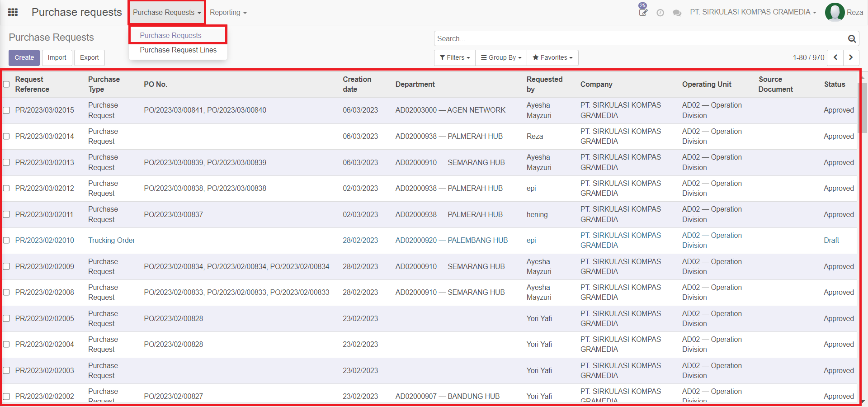Image resolution: width=868 pixels, height=407 pixels.
Task: Click the search magnifier icon
Action: (x=852, y=39)
